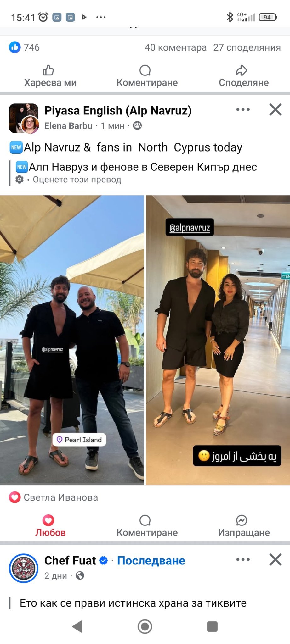Open Коментиране on the top post
The width and height of the screenshot is (290, 644).
coord(147,76)
